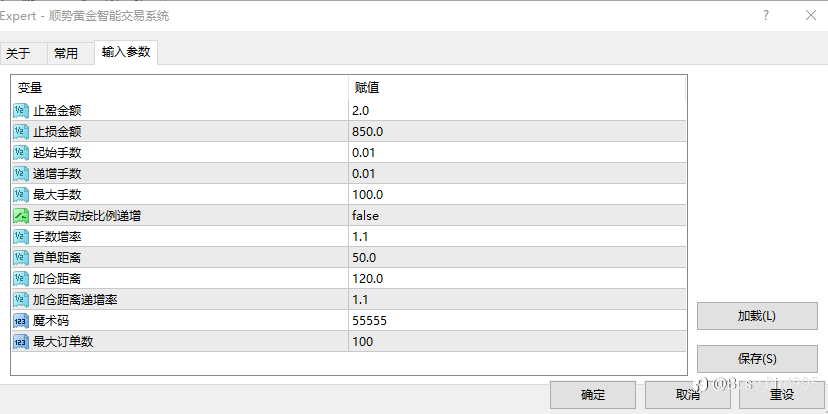Click the icon beside 最大订单数

tap(21, 342)
